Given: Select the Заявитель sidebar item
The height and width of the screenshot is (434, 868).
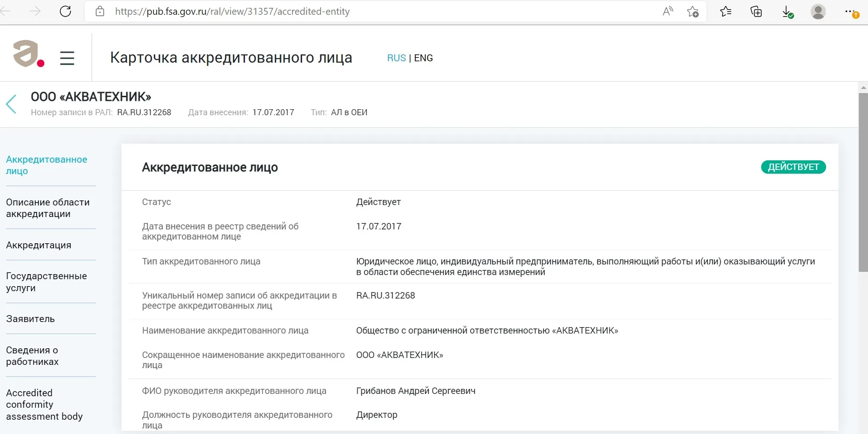Looking at the screenshot, I should point(30,319).
